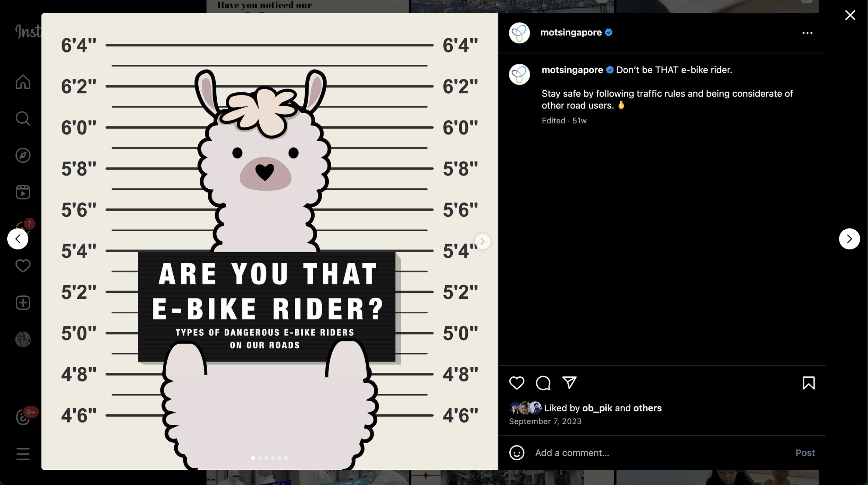Open the emoji picker in comment box

[517, 453]
